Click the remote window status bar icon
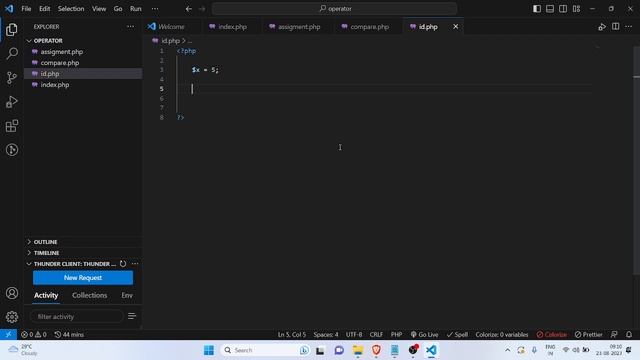The width and height of the screenshot is (640, 360). click(x=8, y=334)
